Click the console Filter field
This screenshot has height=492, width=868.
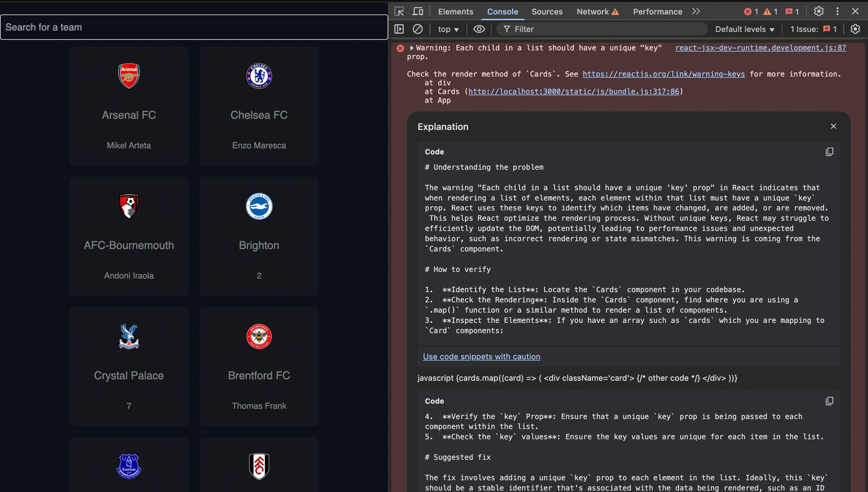602,29
